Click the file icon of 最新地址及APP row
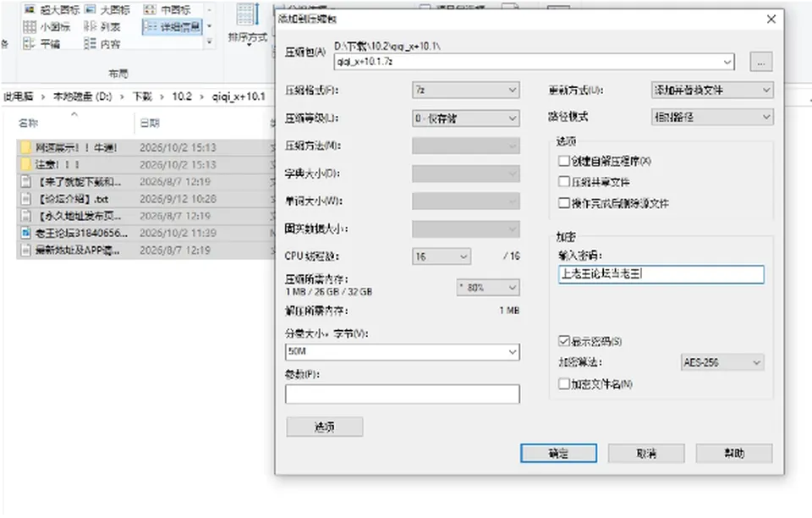Screen dimensions: 812x518 tap(25, 251)
